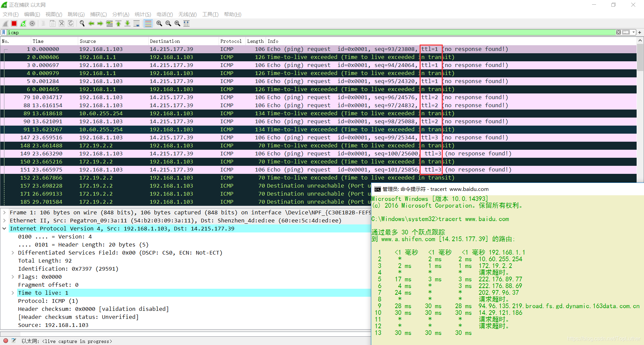The width and height of the screenshot is (644, 345).
Task: Expand Differentiated Services Field node
Action: [13, 253]
